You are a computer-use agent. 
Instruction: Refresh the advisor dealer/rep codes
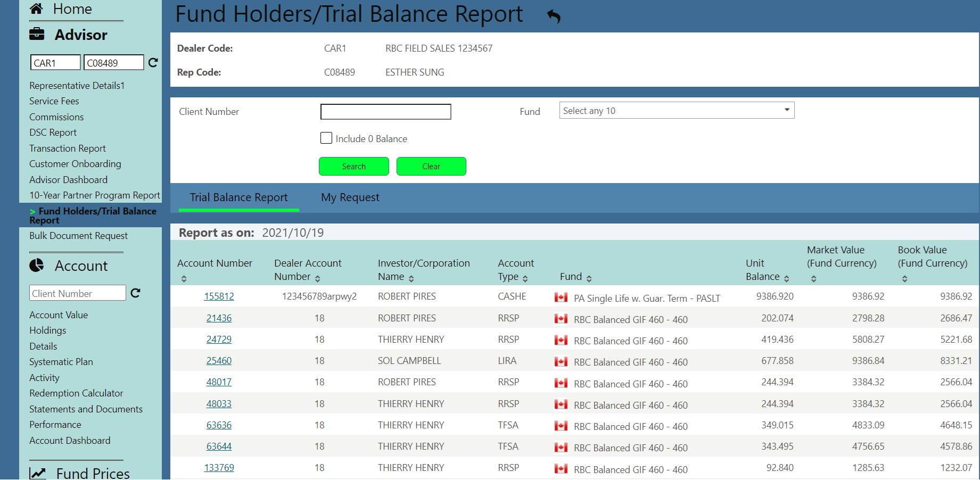pos(153,63)
